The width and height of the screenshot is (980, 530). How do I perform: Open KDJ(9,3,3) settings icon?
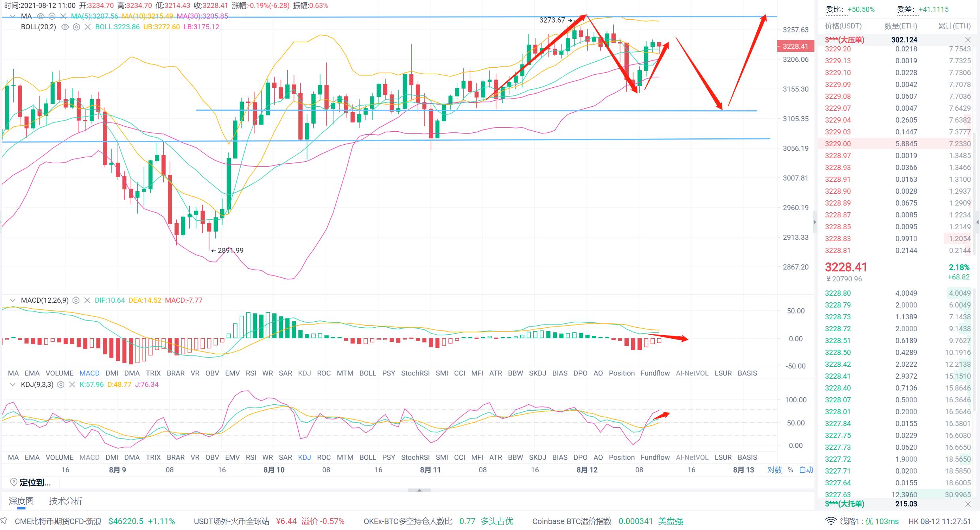[61, 385]
